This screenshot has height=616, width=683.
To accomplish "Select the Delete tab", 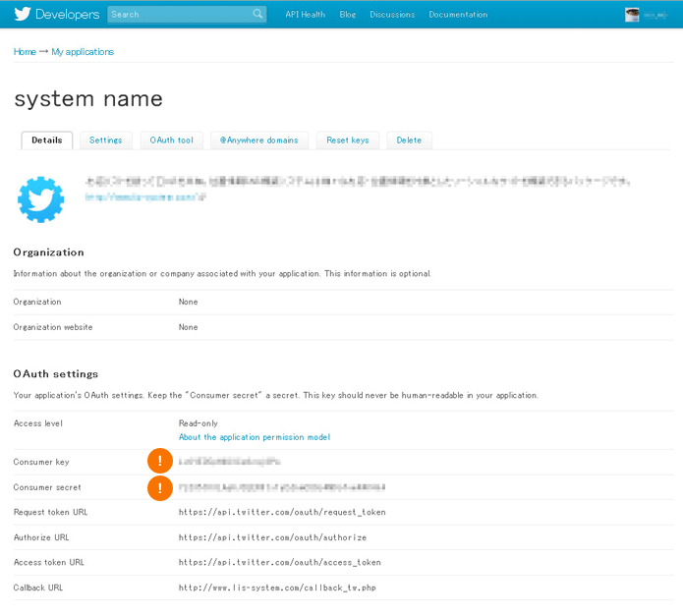I will pos(409,140).
